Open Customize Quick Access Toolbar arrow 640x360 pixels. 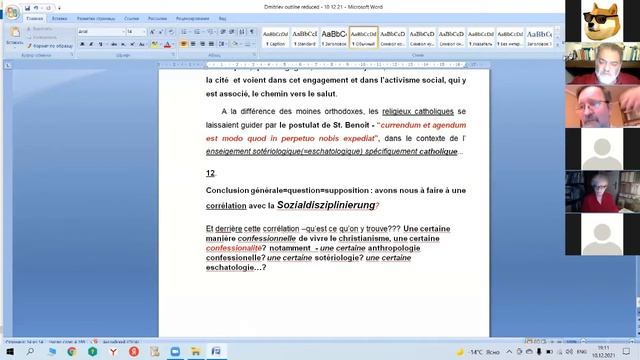pyautogui.click(x=59, y=8)
